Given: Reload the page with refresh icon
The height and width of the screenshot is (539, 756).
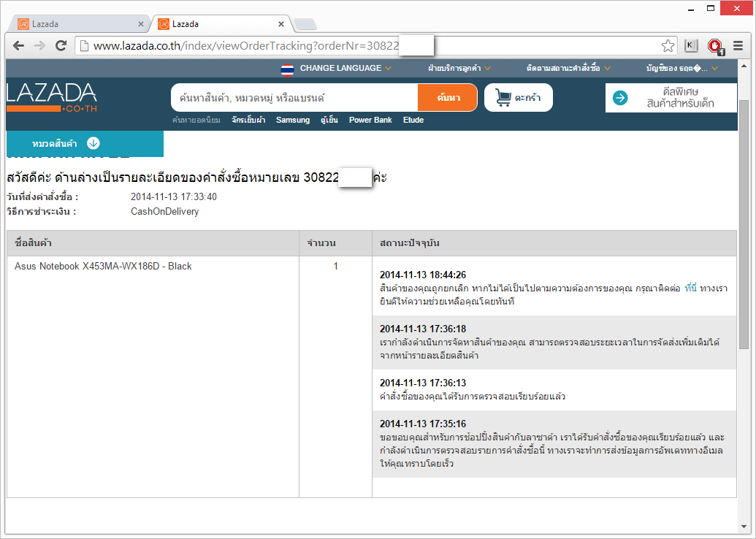Looking at the screenshot, I should point(61,46).
